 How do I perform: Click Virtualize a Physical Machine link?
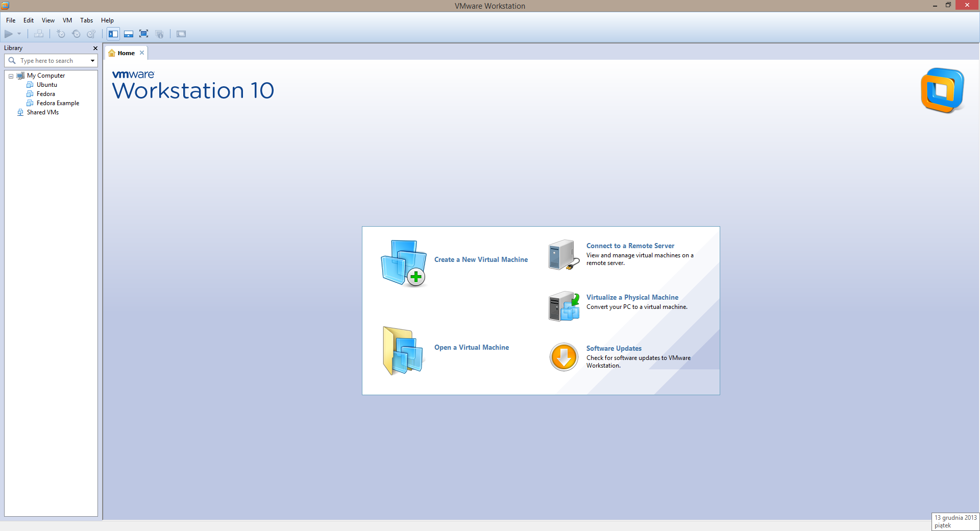click(x=632, y=297)
